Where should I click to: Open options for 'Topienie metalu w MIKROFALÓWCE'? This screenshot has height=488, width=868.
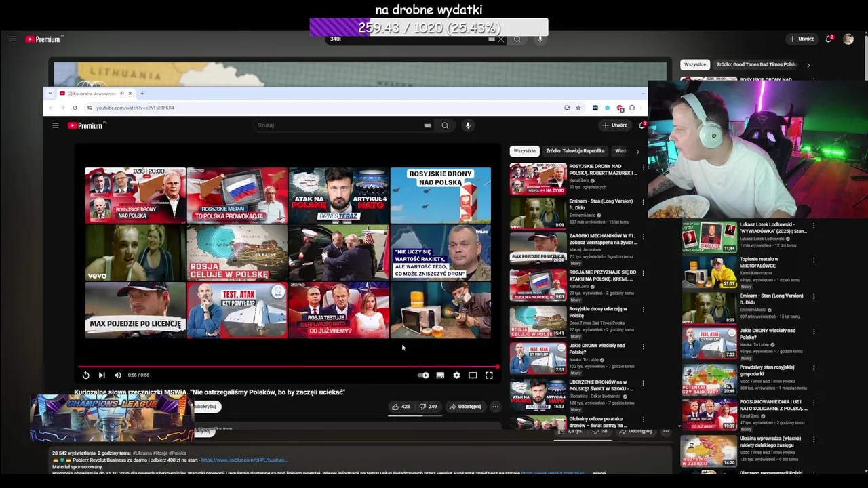(x=814, y=260)
